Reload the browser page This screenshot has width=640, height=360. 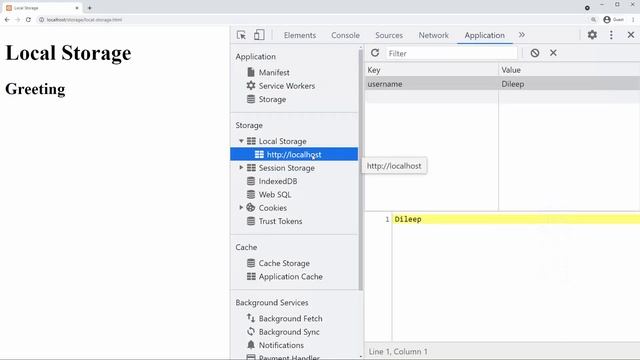(x=28, y=20)
